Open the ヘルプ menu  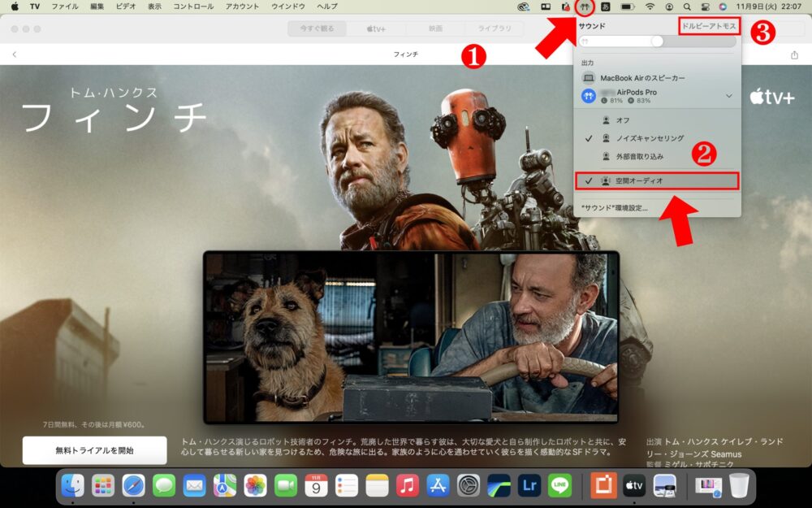click(x=326, y=7)
